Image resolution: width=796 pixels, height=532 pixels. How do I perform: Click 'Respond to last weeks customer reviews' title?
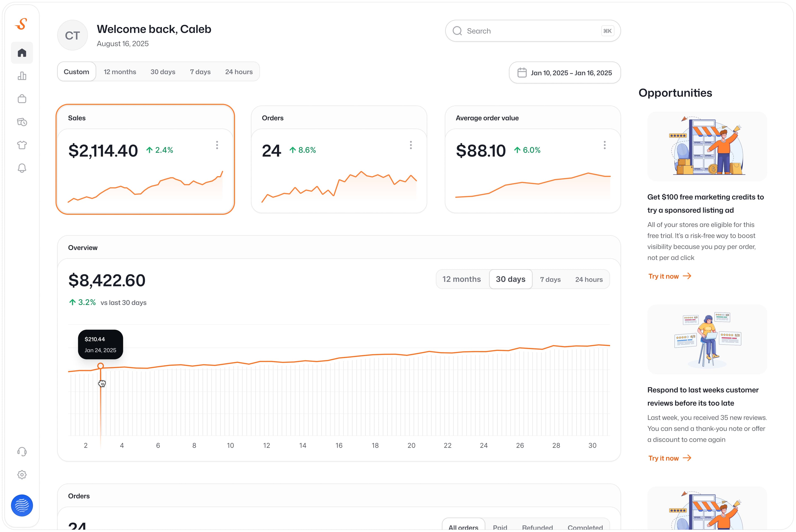[703, 397]
